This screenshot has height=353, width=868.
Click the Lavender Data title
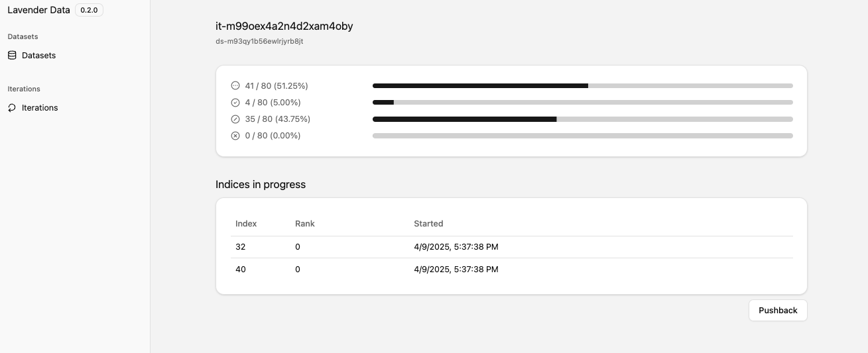[x=38, y=10]
